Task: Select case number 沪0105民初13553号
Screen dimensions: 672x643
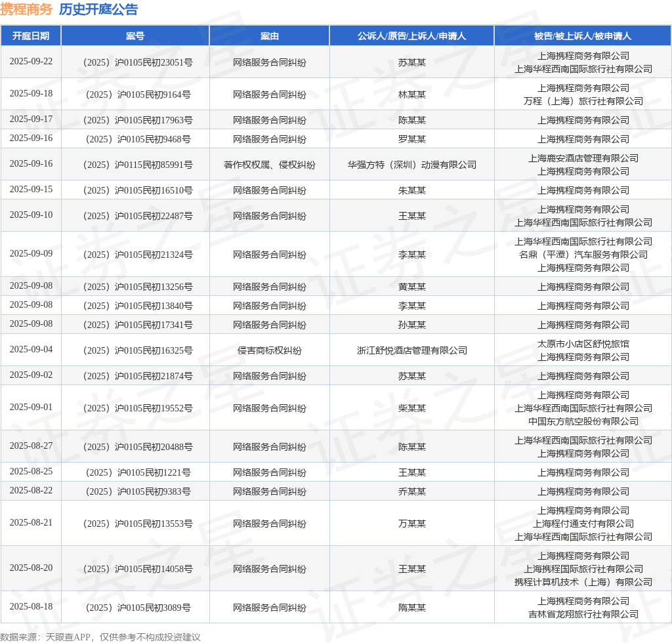Action: [138, 524]
